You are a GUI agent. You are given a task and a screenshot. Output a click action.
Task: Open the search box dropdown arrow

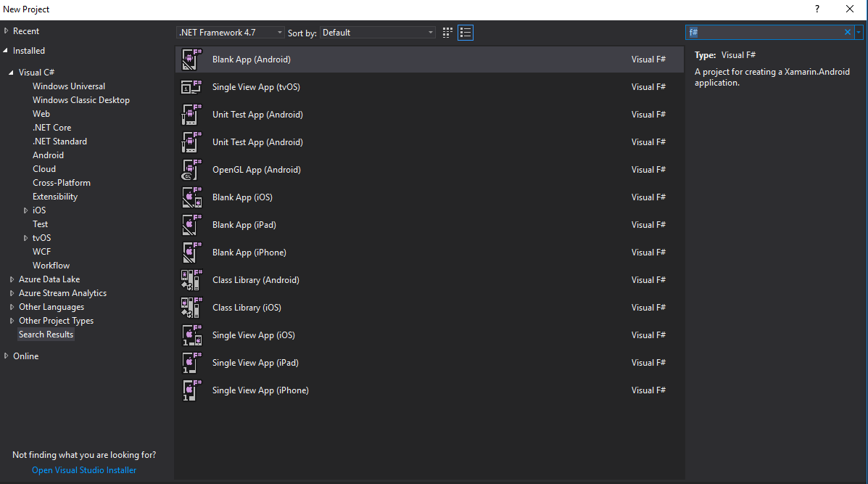(859, 32)
